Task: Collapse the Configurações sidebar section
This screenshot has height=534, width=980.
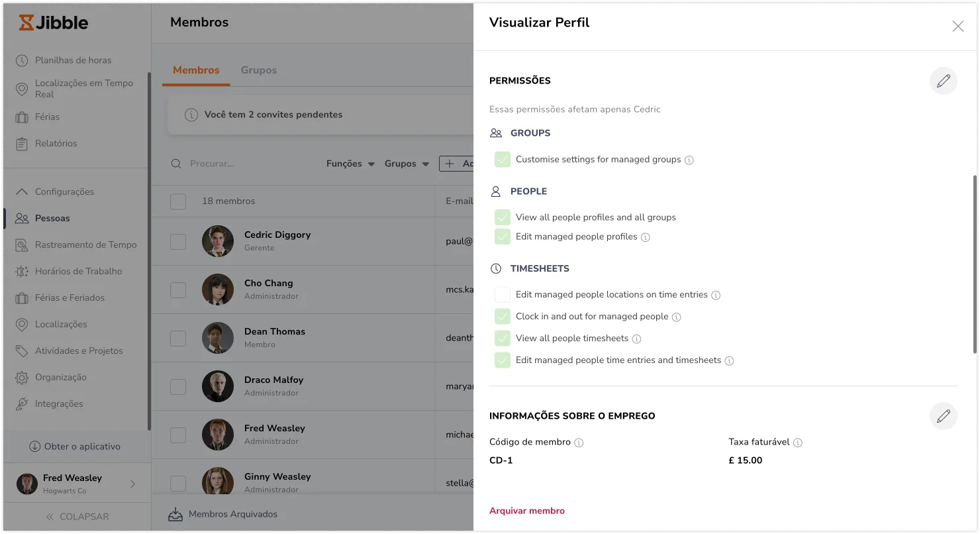Action: point(55,191)
